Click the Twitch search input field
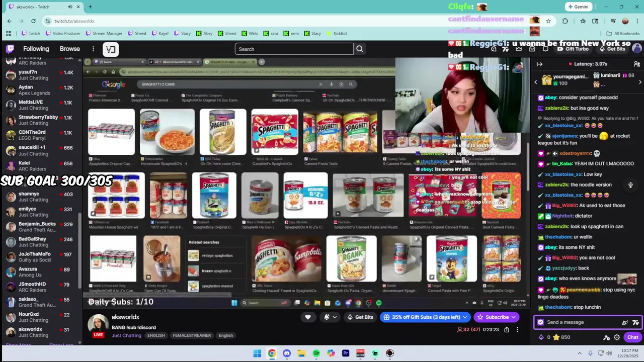 [x=294, y=49]
